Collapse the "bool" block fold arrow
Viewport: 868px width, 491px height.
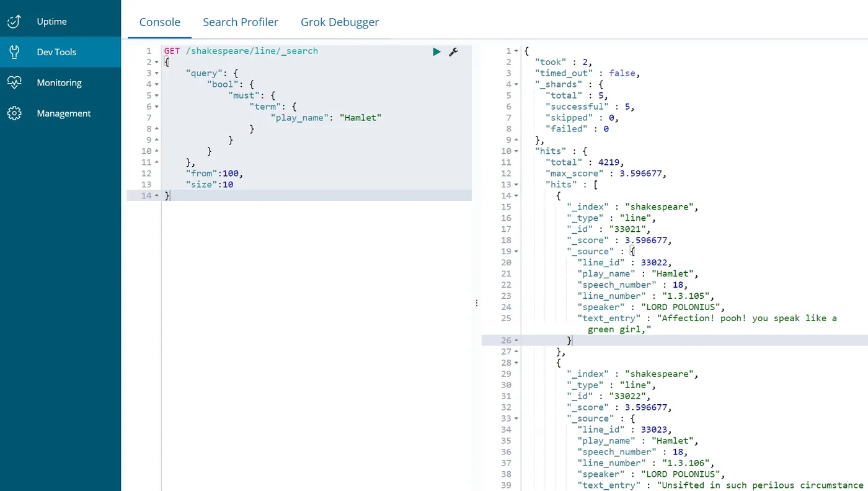(157, 84)
